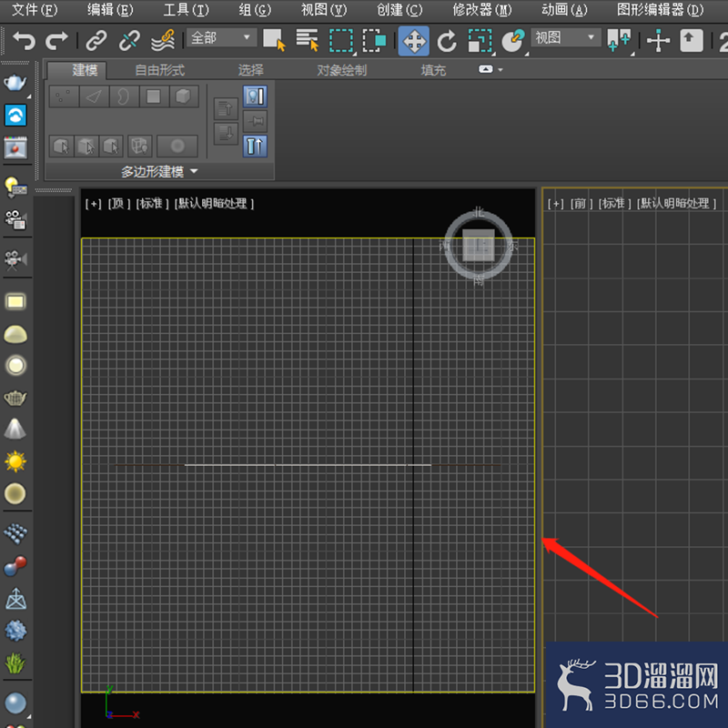Screen dimensions: 728x728
Task: Click the wireframe teapot icon in sidebar
Action: pos(15,398)
